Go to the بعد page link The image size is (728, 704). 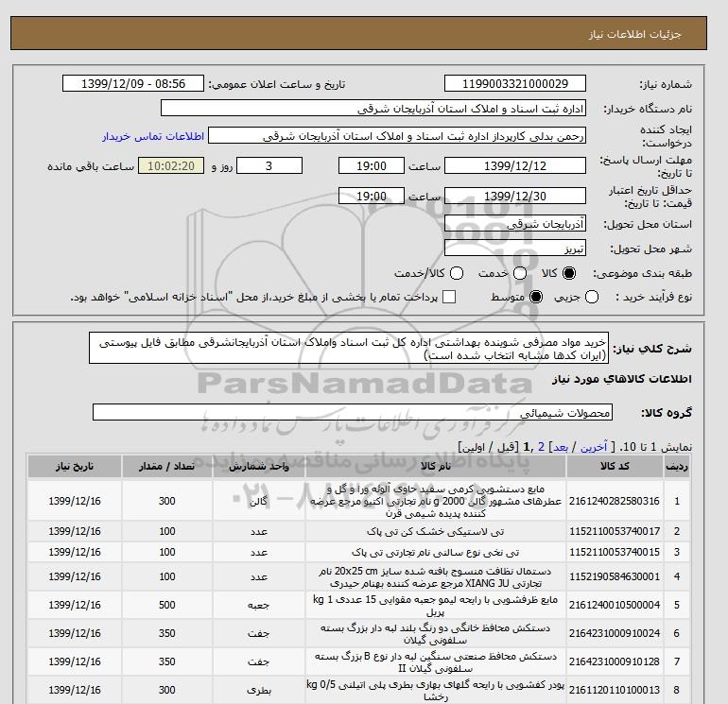pos(561,447)
